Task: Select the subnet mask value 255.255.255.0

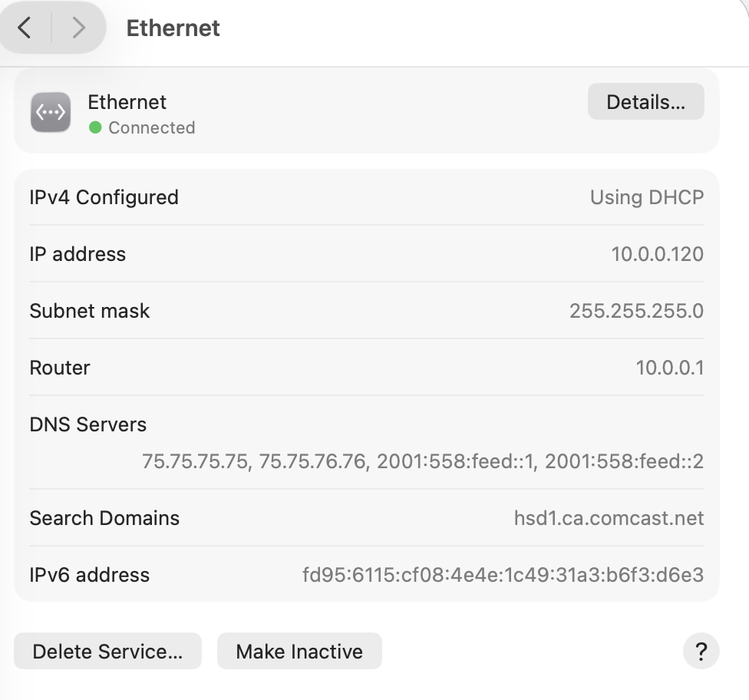Action: (636, 311)
